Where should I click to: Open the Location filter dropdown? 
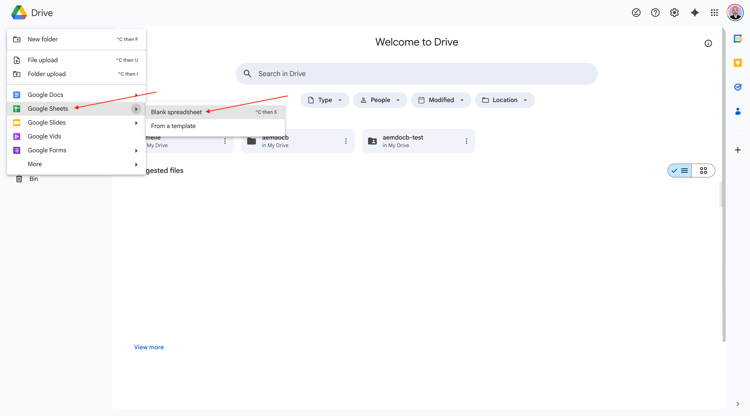pos(505,100)
